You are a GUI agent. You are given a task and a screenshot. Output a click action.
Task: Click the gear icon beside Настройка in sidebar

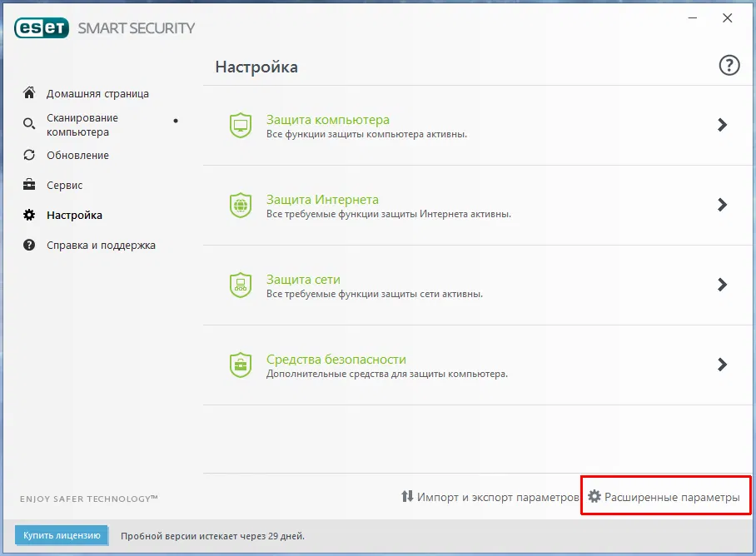click(x=29, y=215)
